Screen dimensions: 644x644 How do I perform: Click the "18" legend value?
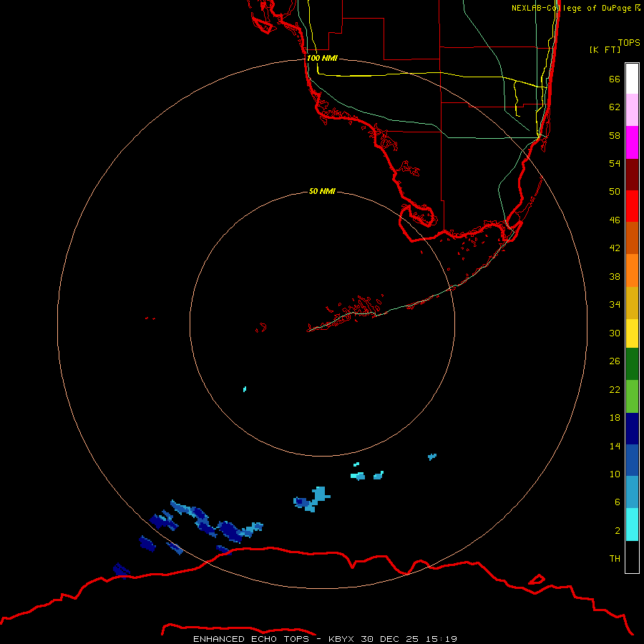[x=615, y=418]
